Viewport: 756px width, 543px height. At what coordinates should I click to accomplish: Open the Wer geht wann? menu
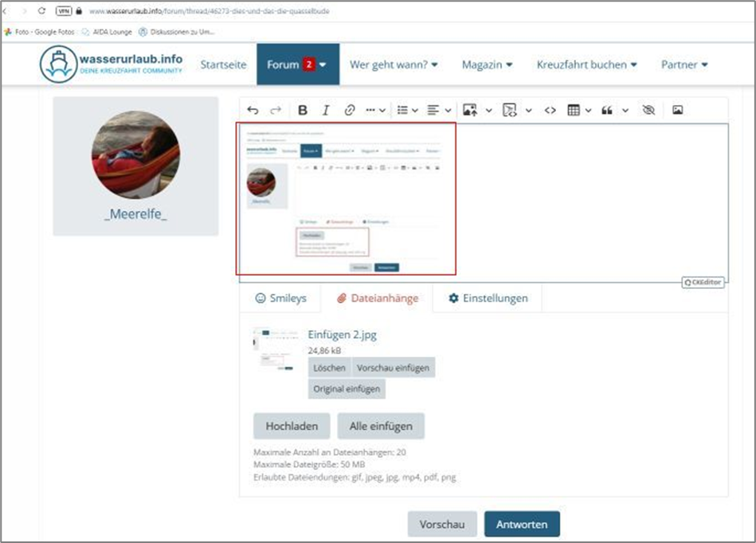pos(394,64)
